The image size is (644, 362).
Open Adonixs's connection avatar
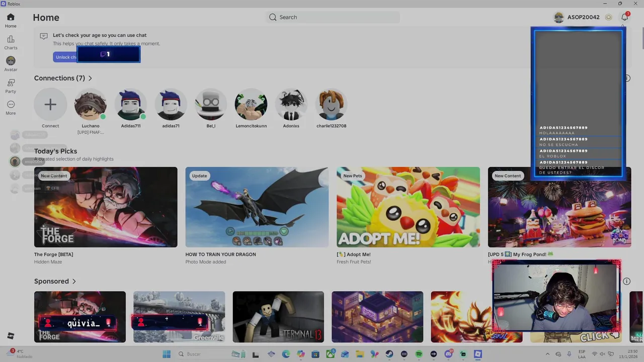coord(291,105)
